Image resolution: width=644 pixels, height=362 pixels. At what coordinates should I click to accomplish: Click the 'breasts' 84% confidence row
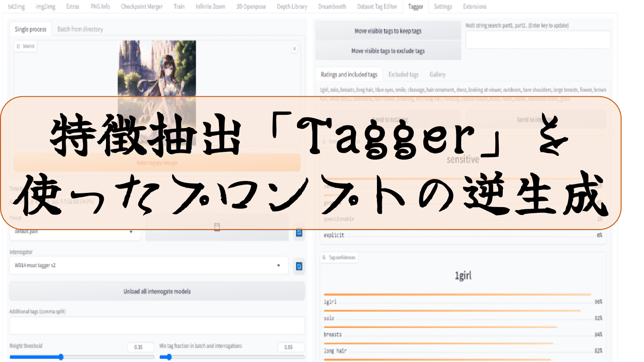pos(463,335)
